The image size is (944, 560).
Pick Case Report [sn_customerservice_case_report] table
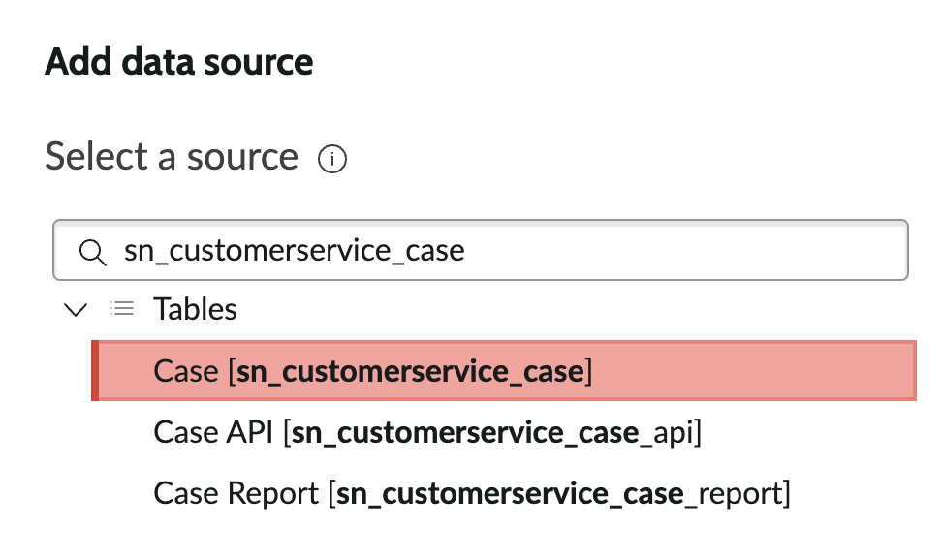[473, 493]
